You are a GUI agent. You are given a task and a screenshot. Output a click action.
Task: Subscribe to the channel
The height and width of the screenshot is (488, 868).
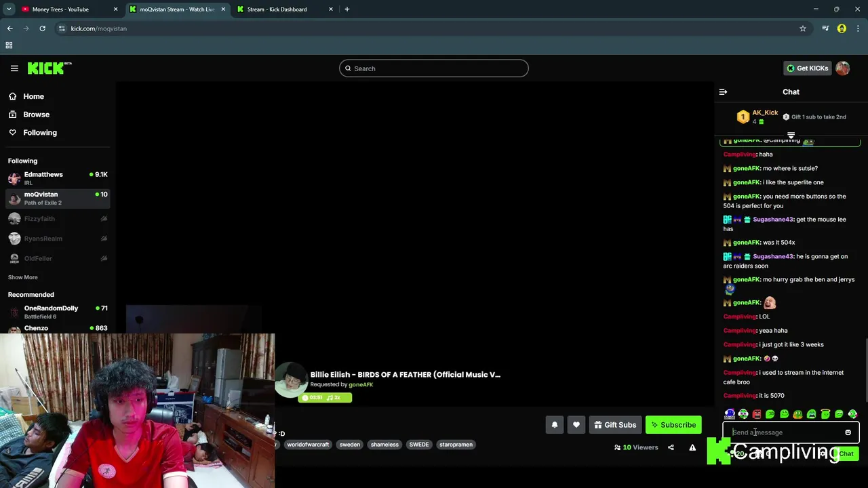(x=673, y=425)
